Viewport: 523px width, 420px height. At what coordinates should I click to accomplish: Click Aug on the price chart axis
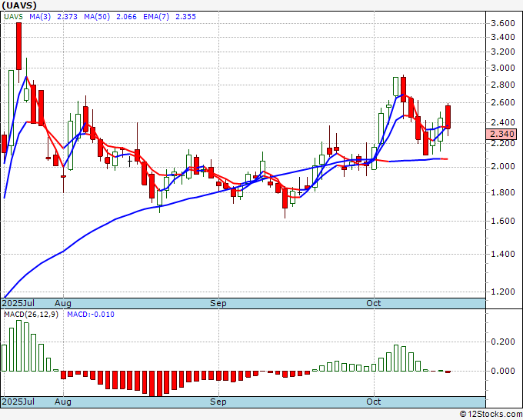[x=63, y=303]
